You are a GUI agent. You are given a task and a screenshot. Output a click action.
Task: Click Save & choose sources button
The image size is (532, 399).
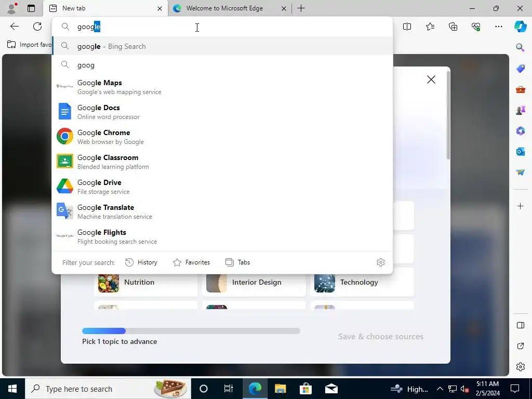(380, 336)
